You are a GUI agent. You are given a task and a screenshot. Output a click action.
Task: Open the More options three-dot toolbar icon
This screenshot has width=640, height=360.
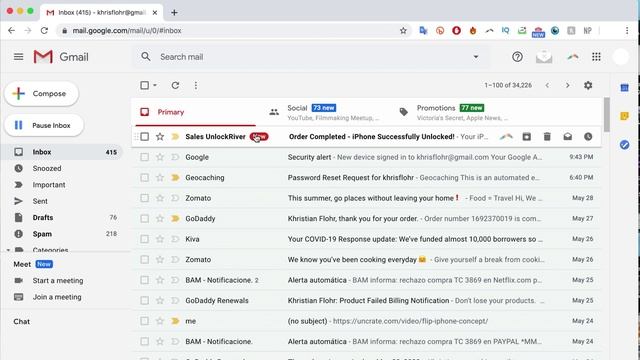click(x=196, y=85)
